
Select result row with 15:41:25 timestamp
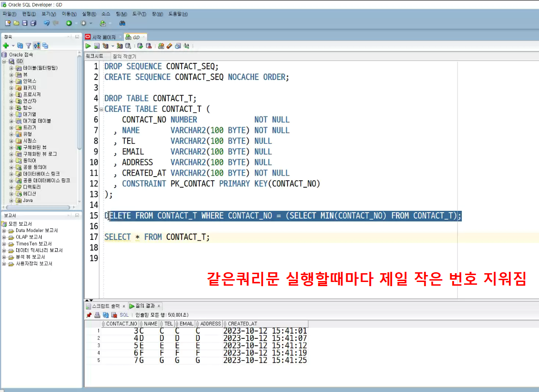pos(196,361)
